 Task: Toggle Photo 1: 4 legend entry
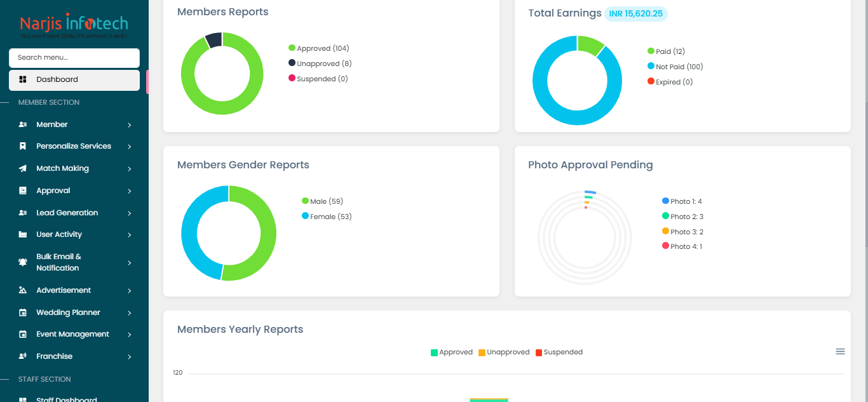pyautogui.click(x=682, y=201)
